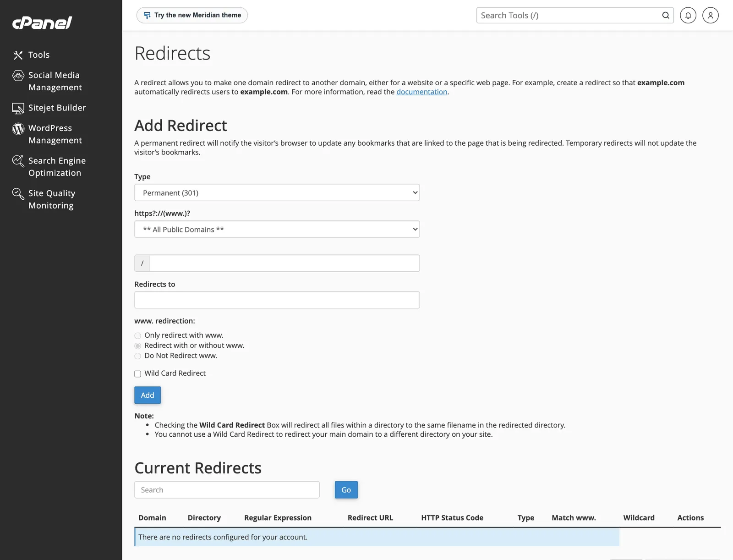The height and width of the screenshot is (560, 733).
Task: Select Only redirect with www. option
Action: [x=137, y=335]
